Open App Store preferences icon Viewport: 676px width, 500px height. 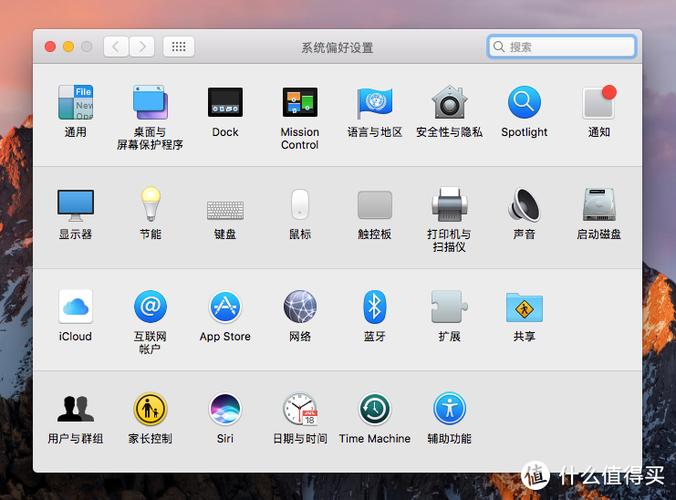225,306
